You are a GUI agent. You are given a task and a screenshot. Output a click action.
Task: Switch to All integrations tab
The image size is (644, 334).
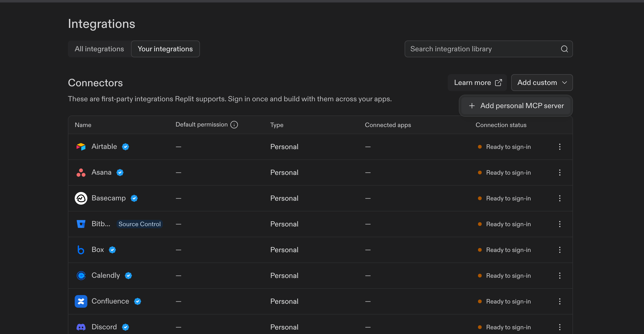99,49
